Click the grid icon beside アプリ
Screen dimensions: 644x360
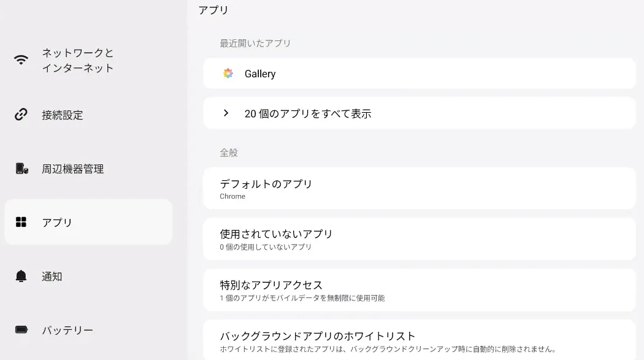pos(21,222)
